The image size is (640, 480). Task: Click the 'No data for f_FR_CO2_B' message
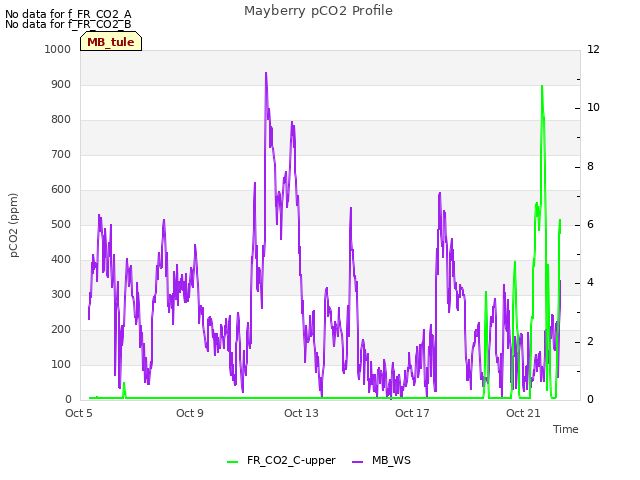(68, 24)
